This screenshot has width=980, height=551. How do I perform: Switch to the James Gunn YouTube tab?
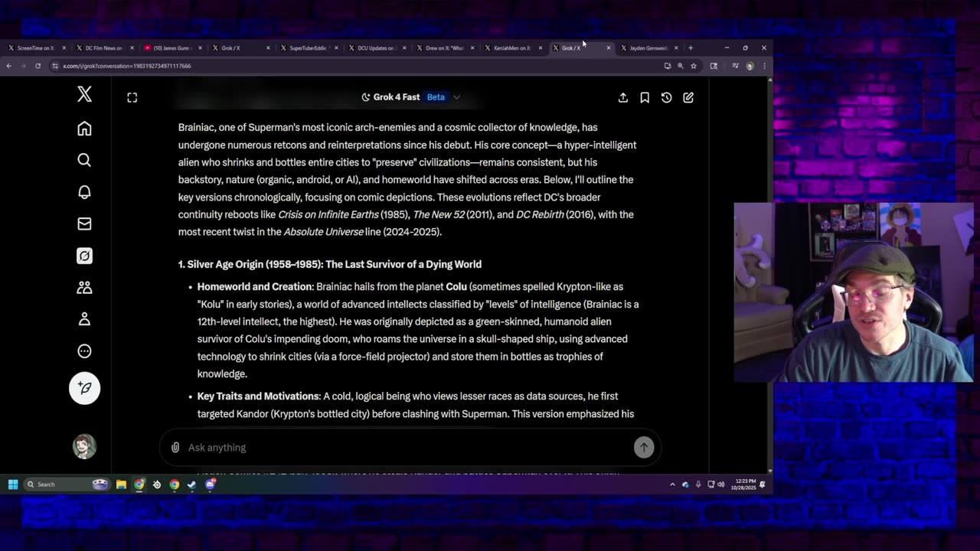click(x=171, y=48)
